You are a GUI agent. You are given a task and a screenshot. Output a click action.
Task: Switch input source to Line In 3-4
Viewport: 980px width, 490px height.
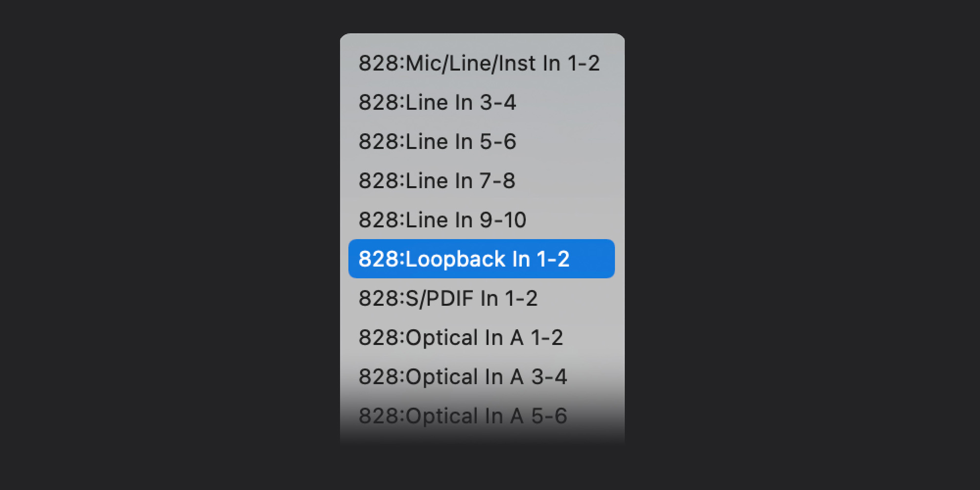tap(437, 102)
